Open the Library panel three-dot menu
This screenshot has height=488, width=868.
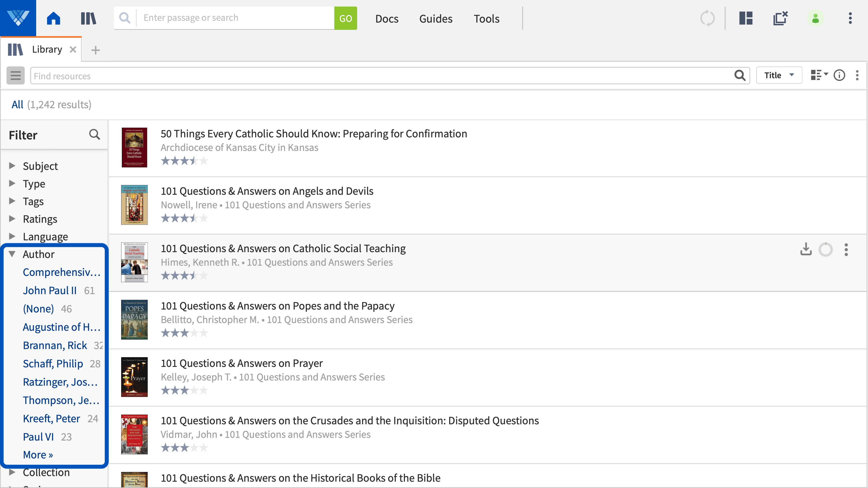pos(857,75)
